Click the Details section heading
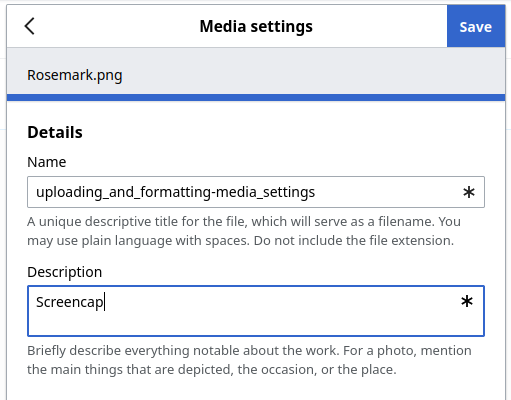Viewport: 511px width, 400px height. (55, 132)
